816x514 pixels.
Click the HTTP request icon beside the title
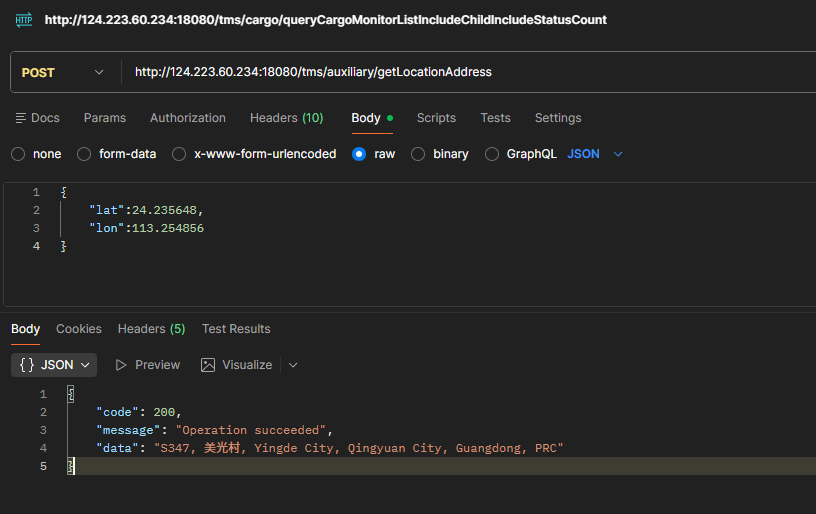23,20
